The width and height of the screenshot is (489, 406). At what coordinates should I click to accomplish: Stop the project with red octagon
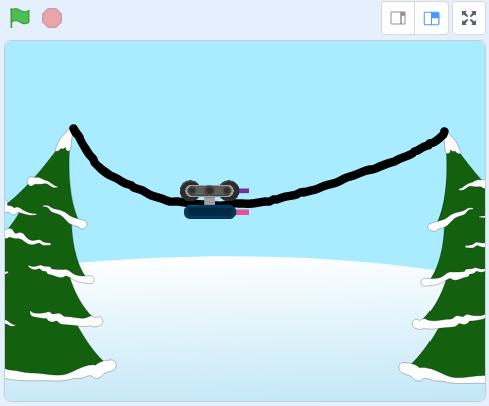(52, 18)
